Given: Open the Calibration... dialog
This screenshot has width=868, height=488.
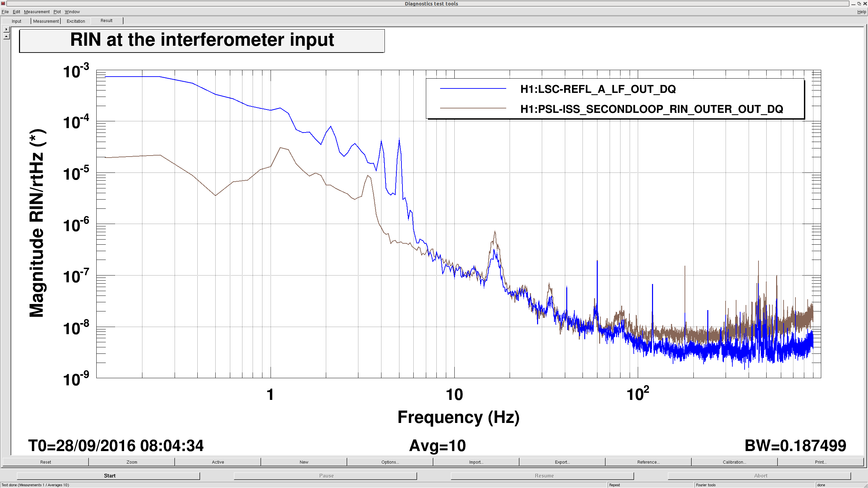Looking at the screenshot, I should tap(734, 462).
